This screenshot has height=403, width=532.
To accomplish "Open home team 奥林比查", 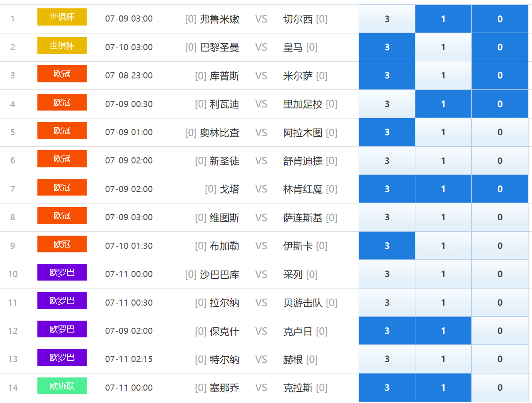I will click(x=220, y=132).
